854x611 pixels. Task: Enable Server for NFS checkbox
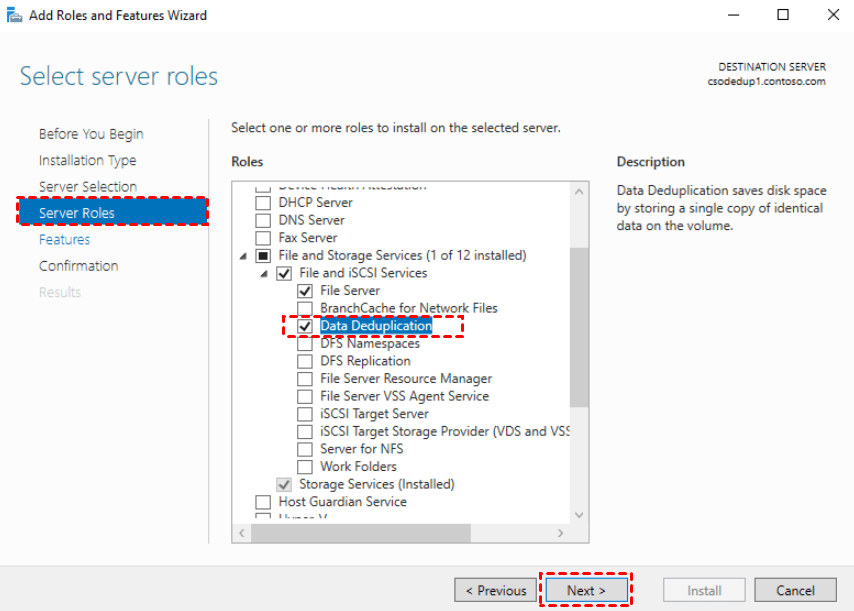click(305, 449)
